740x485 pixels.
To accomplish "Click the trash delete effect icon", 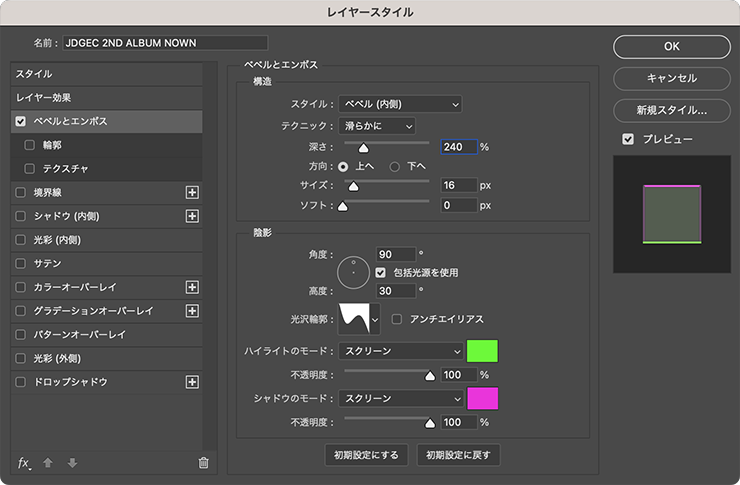I will pyautogui.click(x=203, y=462).
